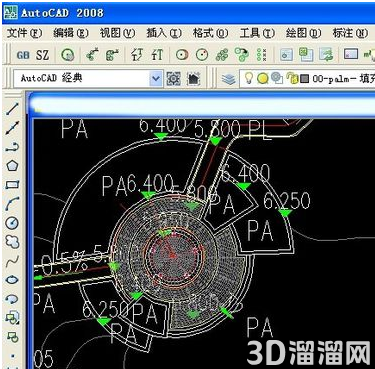Click the center red point of circular plaza
375x369 pixels.
click(x=172, y=256)
